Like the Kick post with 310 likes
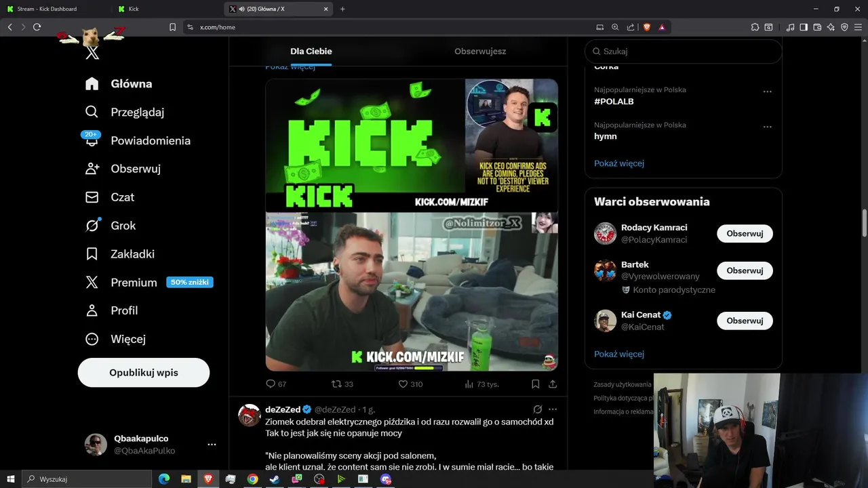Image resolution: width=868 pixels, height=488 pixels. click(x=410, y=384)
